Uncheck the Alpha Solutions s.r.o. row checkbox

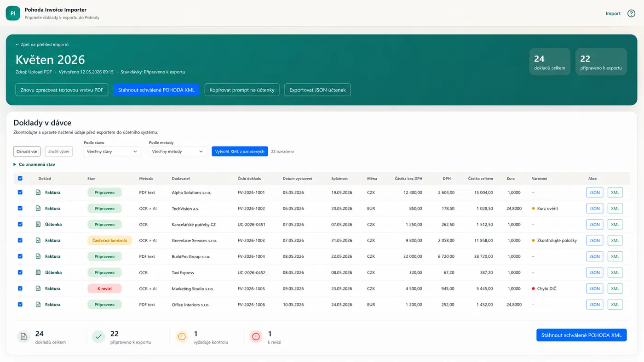[20, 192]
